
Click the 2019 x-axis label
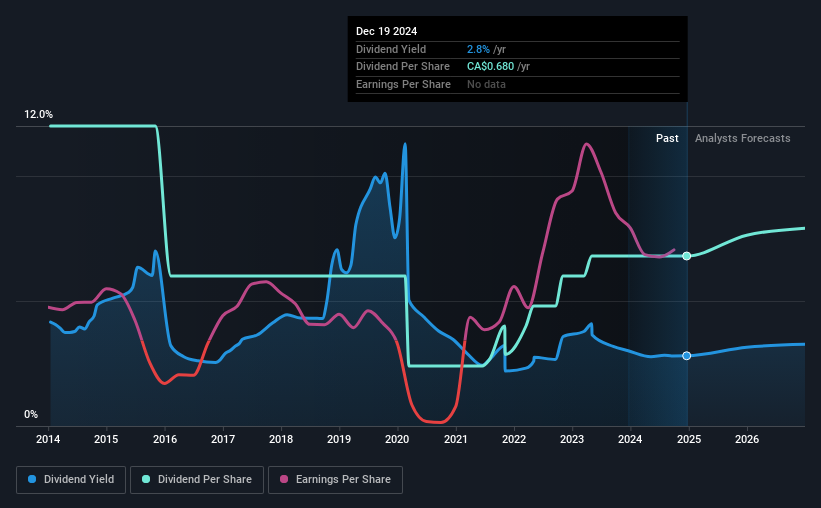coord(339,439)
